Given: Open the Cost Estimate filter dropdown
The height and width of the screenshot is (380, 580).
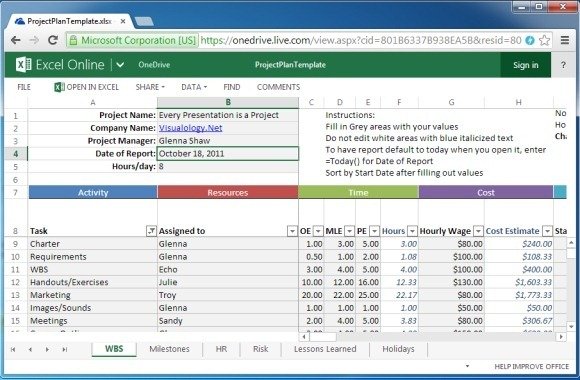Looking at the screenshot, I should 547,231.
